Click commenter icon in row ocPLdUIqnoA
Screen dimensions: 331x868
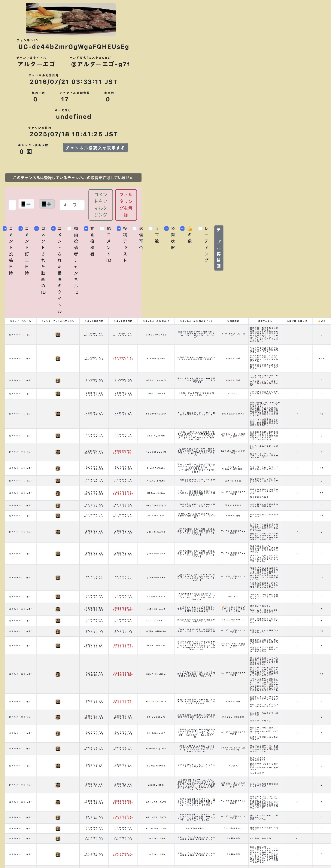coord(58,609)
